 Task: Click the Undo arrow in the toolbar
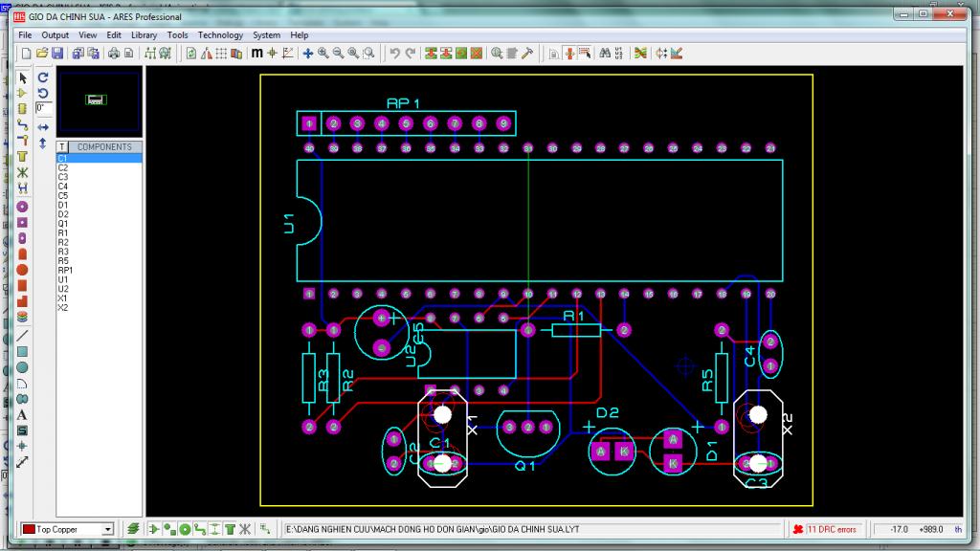(x=394, y=53)
